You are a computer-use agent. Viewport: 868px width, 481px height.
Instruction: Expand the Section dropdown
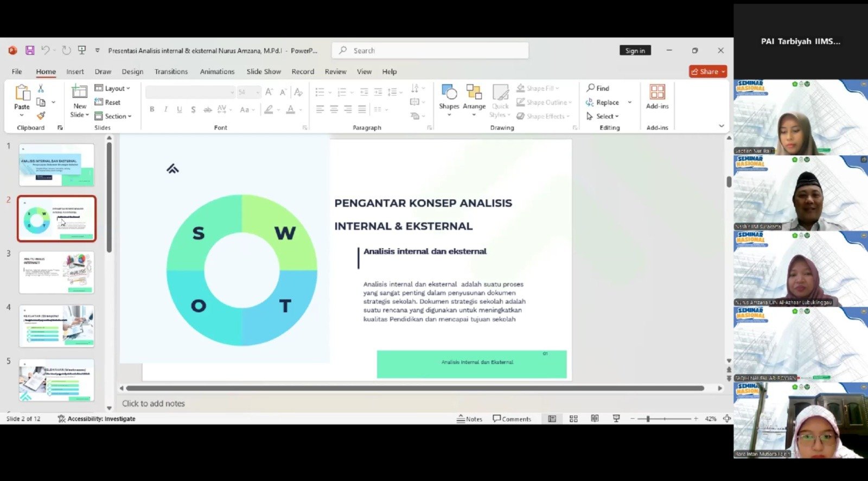tap(113, 116)
